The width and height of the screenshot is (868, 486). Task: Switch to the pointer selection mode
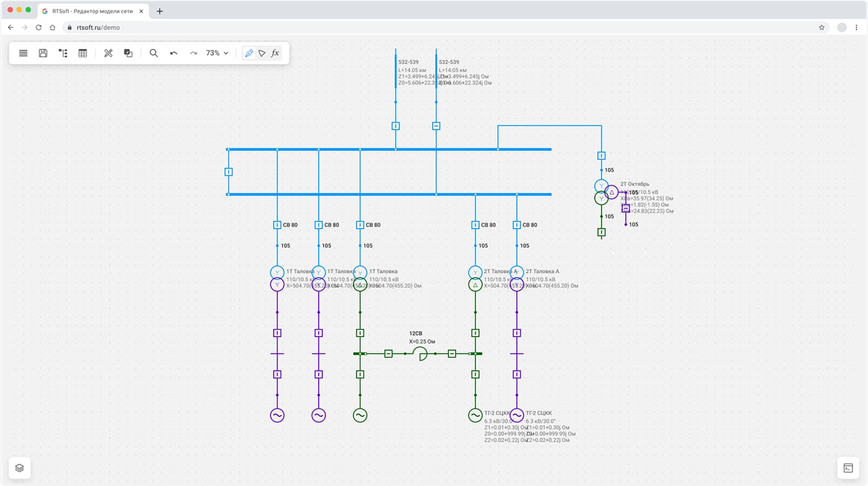262,54
